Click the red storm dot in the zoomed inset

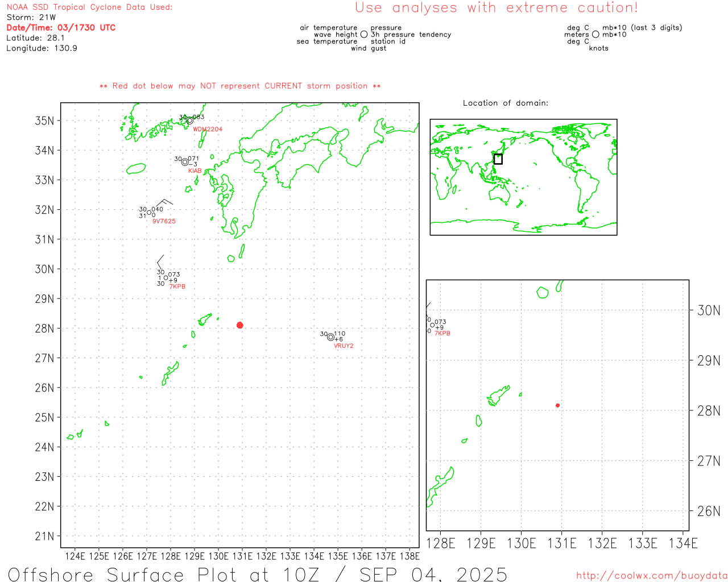coord(557,405)
